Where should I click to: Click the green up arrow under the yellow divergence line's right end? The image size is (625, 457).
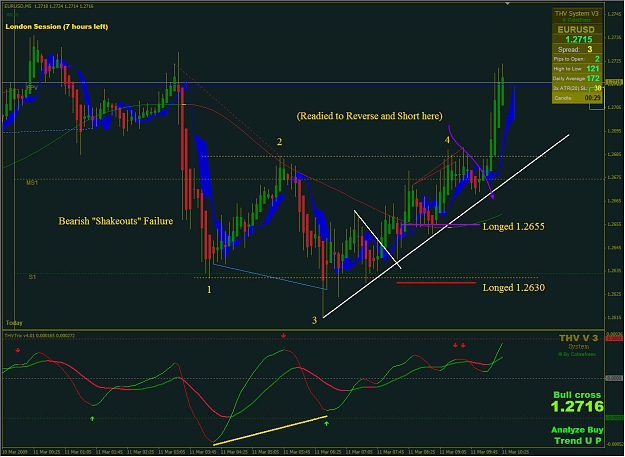point(326,424)
